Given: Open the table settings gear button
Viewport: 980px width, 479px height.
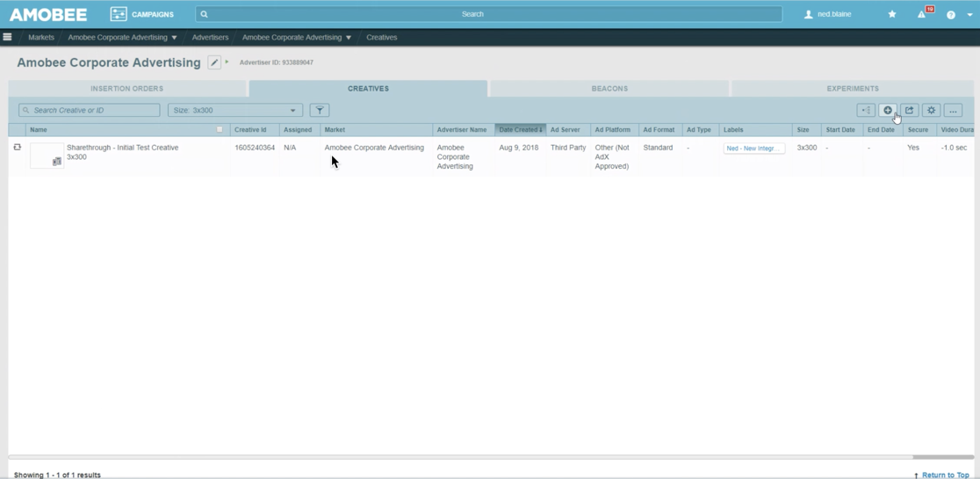Looking at the screenshot, I should [x=931, y=110].
